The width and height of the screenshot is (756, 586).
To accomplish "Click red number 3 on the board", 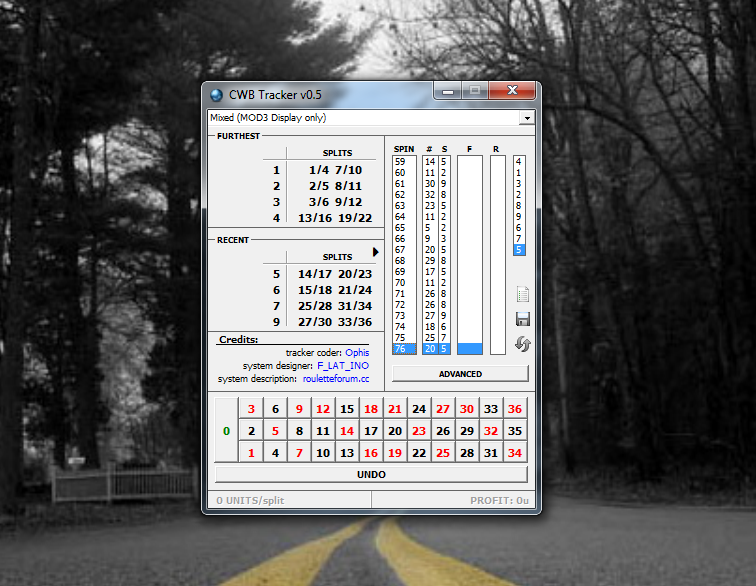I will click(x=251, y=409).
